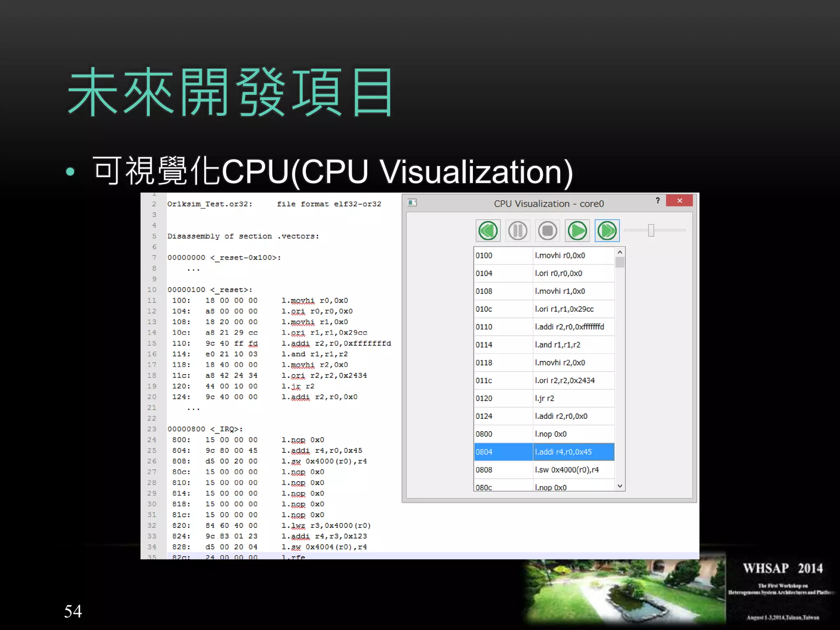Viewport: 840px width, 630px height.
Task: Select address cell 0104
Action: tap(503, 274)
